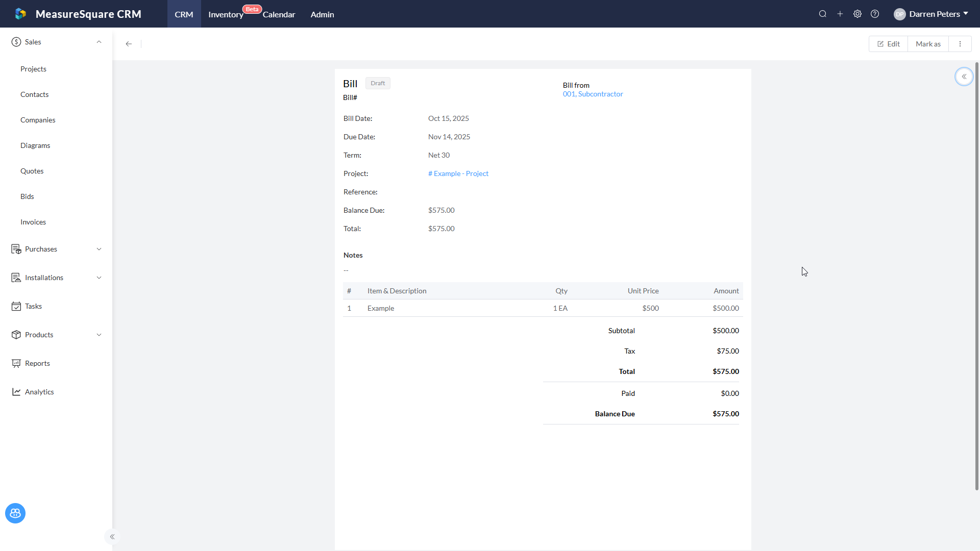Click the back arrow icon
The image size is (980, 551).
point(129,44)
